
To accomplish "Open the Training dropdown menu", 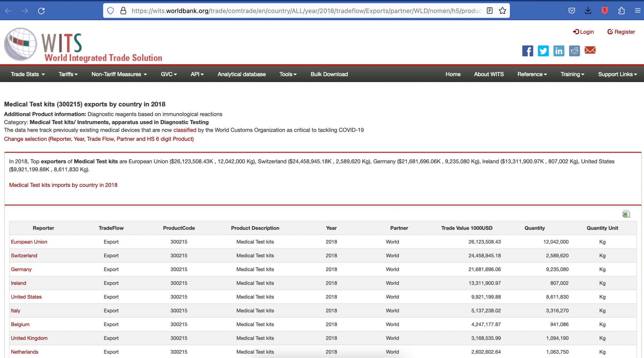I will point(572,74).
